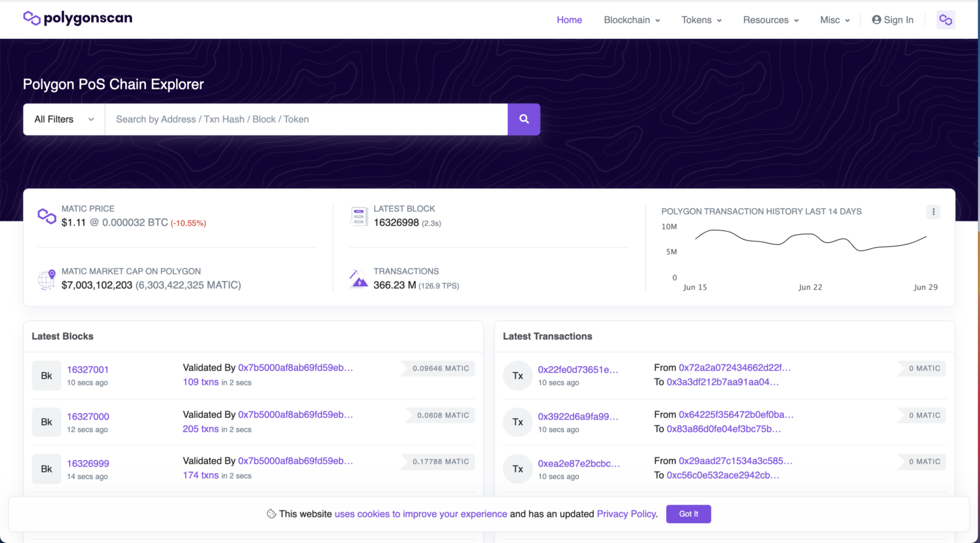Expand the Resources dropdown menu
The image size is (980, 543).
click(x=771, y=20)
